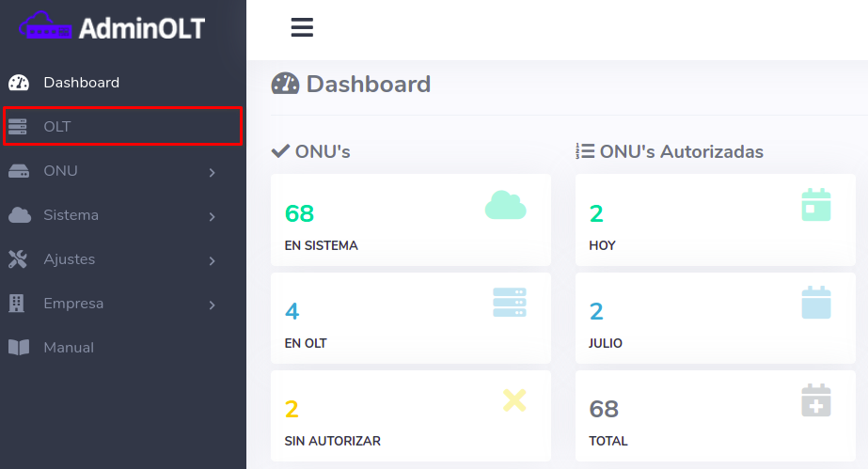Expand the Ajustes submenu chevron
Screen dimensions: 868x469
click(213, 260)
